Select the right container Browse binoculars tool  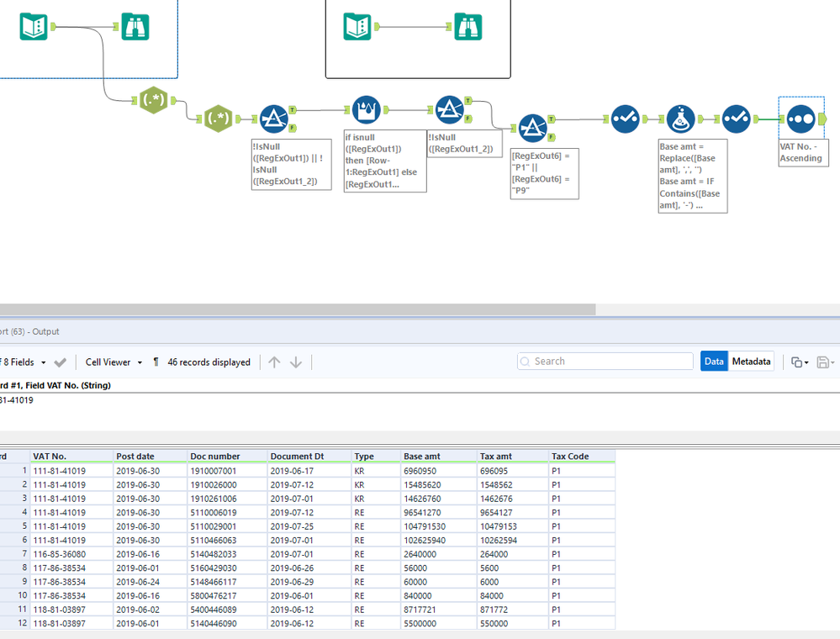(x=468, y=26)
